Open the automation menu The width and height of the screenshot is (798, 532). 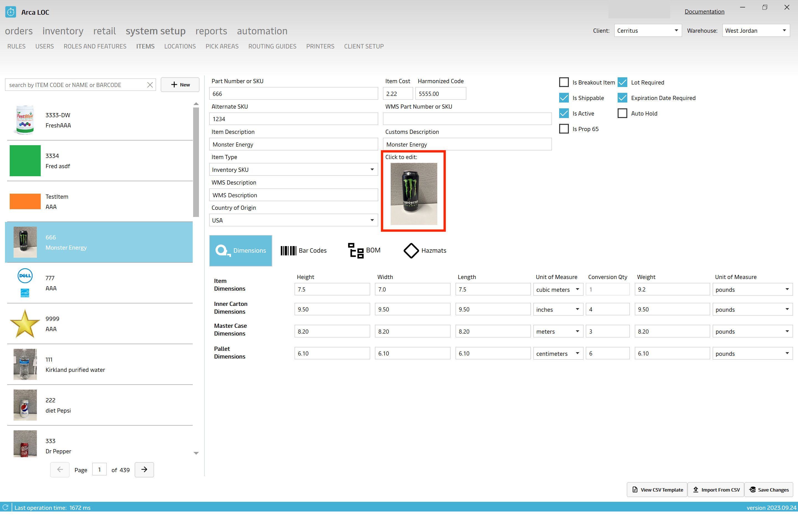tap(262, 31)
